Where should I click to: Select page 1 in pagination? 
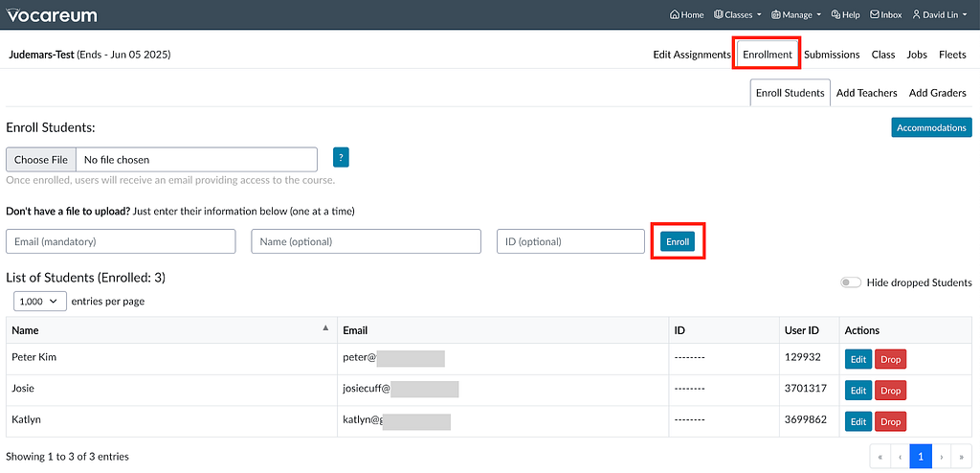pos(921,457)
